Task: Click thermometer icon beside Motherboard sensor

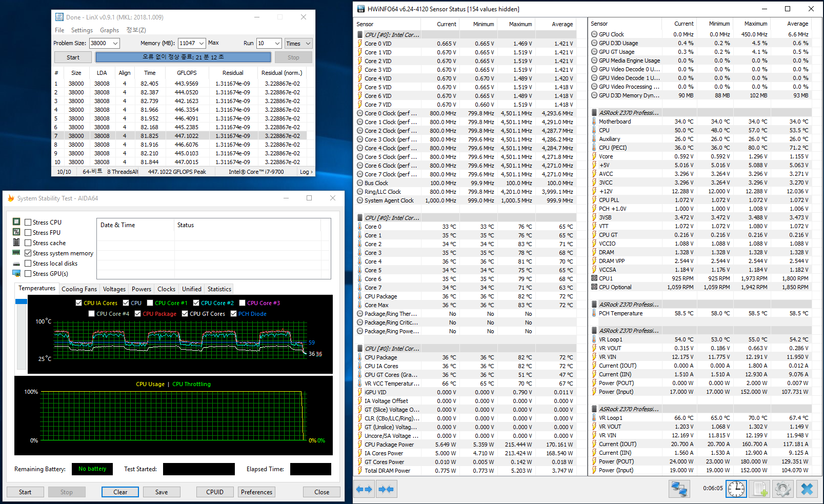Action: tap(594, 122)
